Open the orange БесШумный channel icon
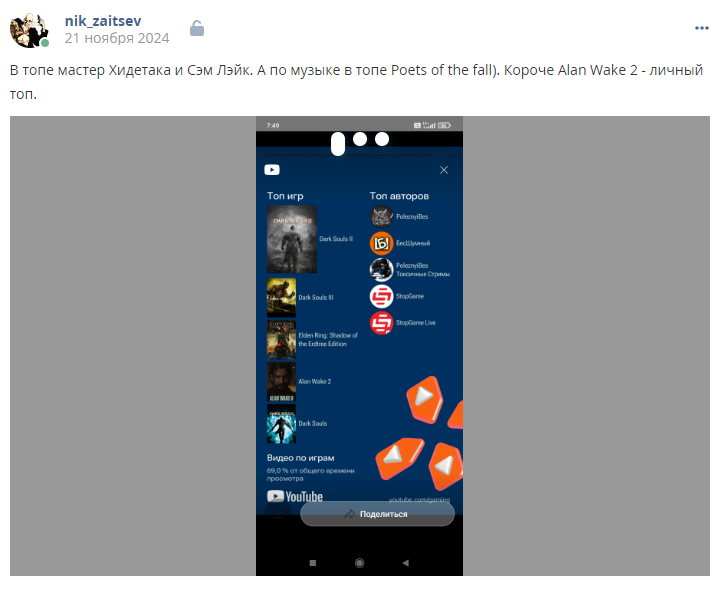 [381, 243]
